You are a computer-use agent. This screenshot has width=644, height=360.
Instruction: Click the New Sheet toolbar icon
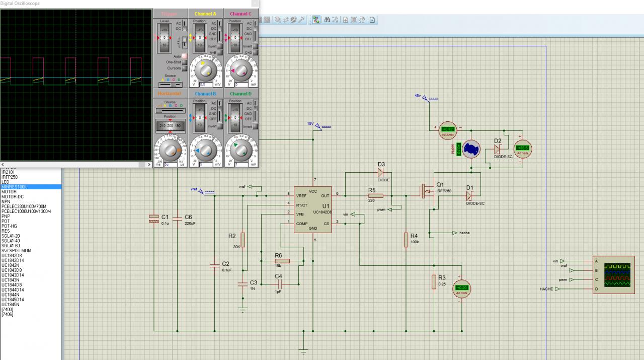coord(346,20)
